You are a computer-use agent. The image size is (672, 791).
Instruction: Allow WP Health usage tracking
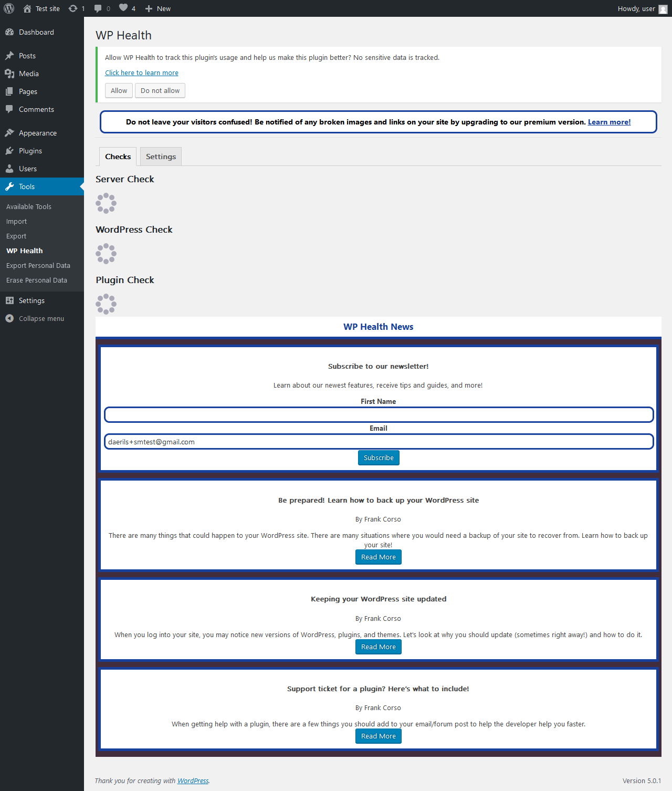119,90
